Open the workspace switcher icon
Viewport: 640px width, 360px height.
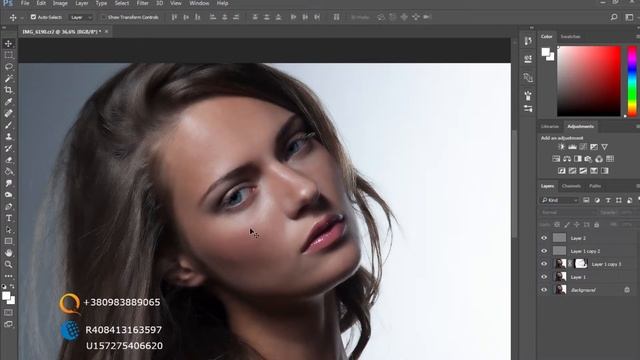[629, 17]
